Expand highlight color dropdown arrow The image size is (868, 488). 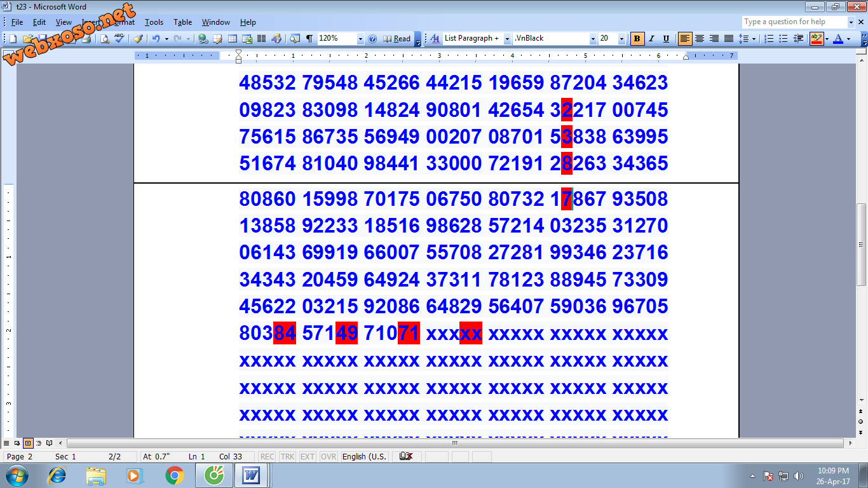coord(827,39)
